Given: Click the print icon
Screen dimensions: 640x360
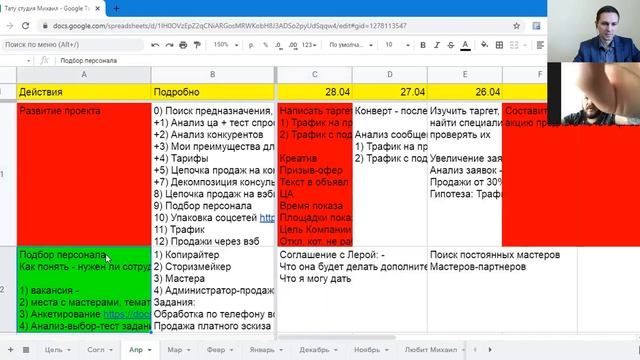Looking at the screenshot, I should pos(183,45).
